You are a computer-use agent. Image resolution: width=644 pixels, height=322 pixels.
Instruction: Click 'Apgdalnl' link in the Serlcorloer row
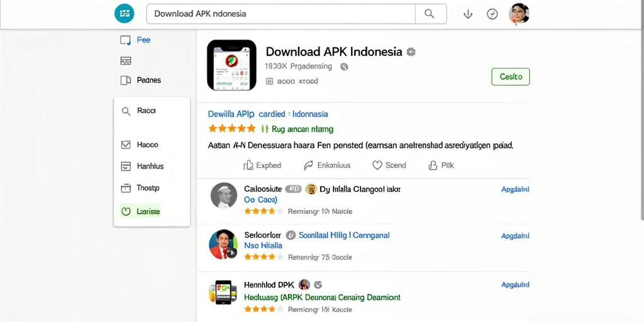pos(515,236)
